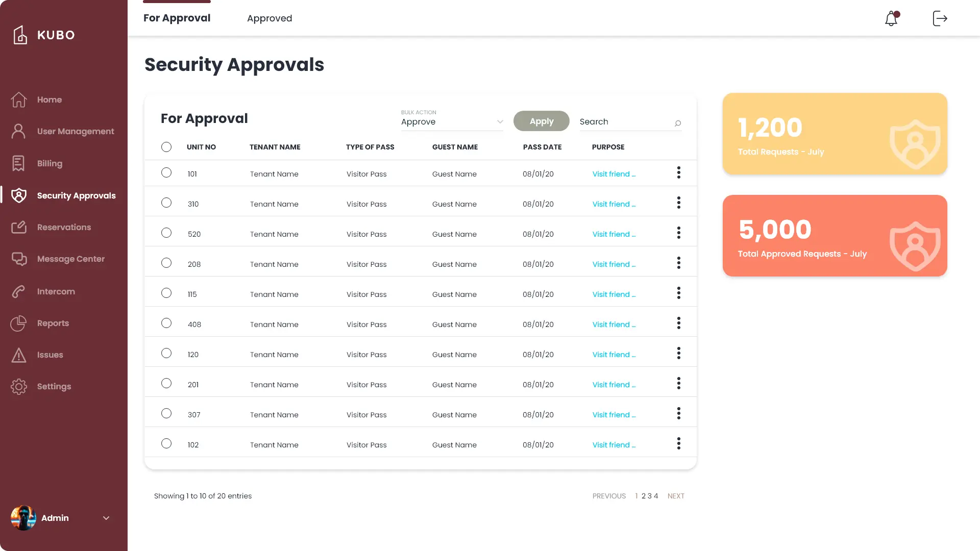Open three-dot menu for unit 101

pyautogui.click(x=678, y=173)
